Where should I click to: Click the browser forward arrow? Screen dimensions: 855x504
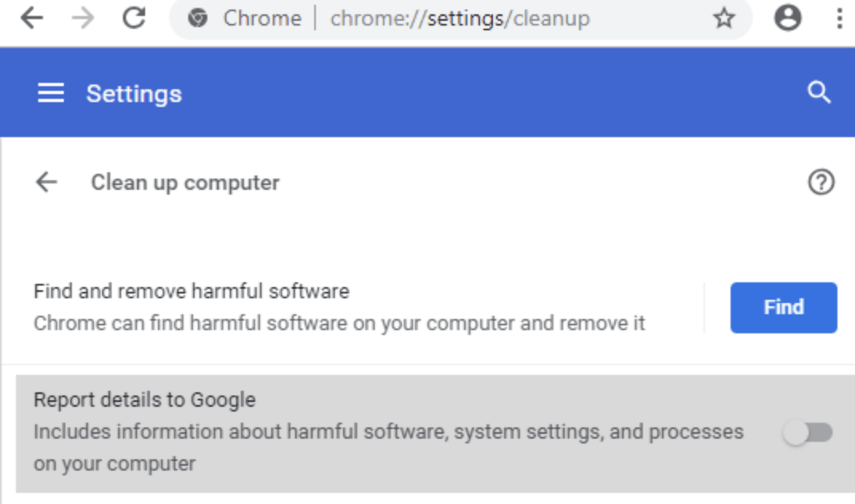pos(82,18)
